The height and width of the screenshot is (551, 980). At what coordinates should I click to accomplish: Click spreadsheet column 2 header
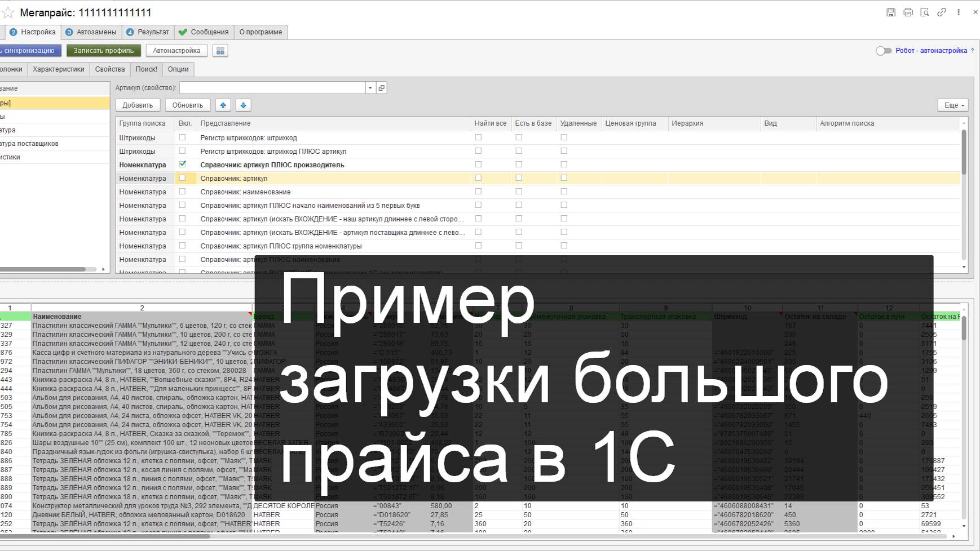[142, 308]
